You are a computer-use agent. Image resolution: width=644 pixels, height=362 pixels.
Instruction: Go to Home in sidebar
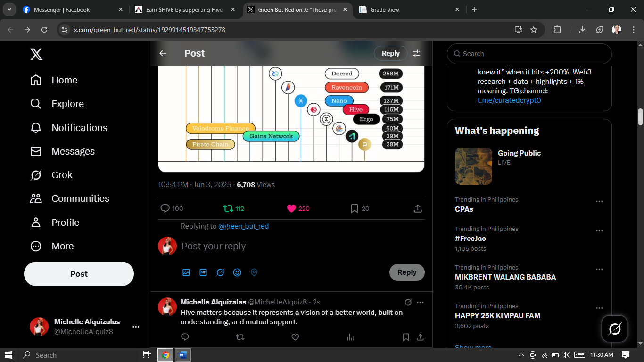tap(53, 80)
